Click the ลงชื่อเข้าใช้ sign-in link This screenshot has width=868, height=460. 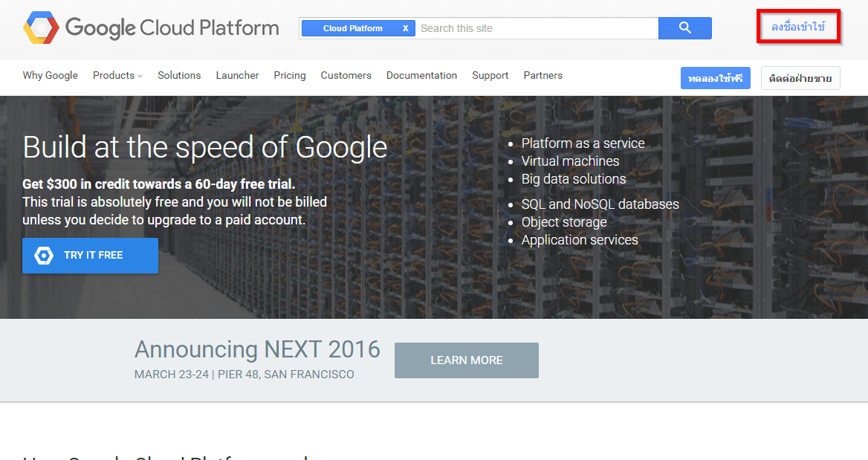click(x=798, y=27)
